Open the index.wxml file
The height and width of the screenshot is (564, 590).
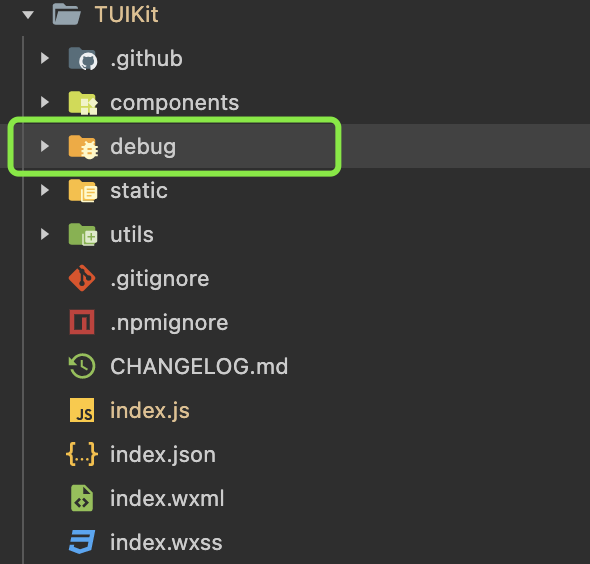click(x=167, y=498)
